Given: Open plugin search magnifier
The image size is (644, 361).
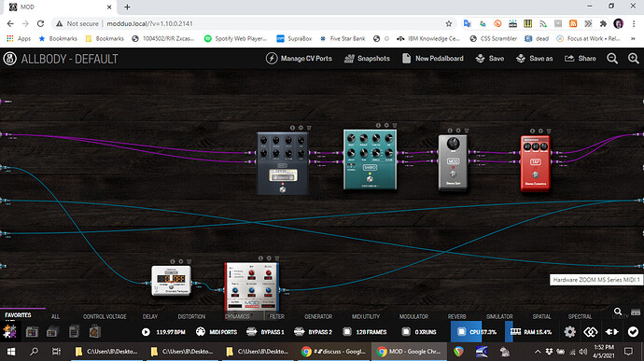Looking at the screenshot, I should pos(618,312).
